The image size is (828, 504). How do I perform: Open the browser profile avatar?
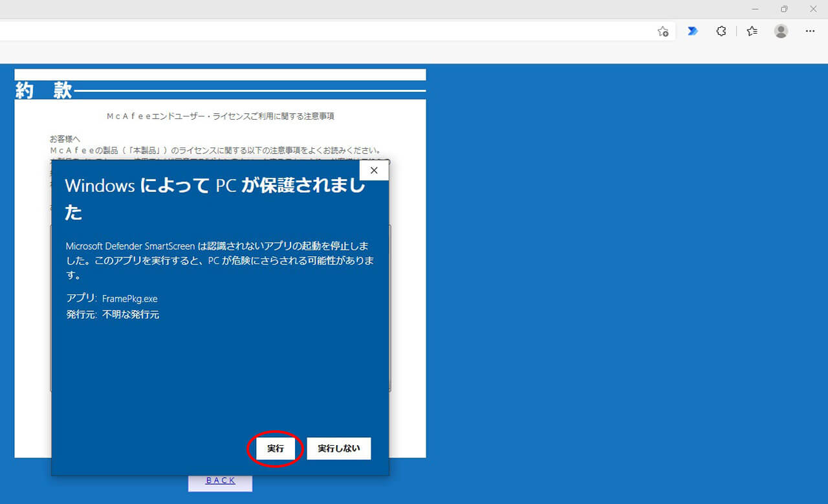click(x=781, y=31)
